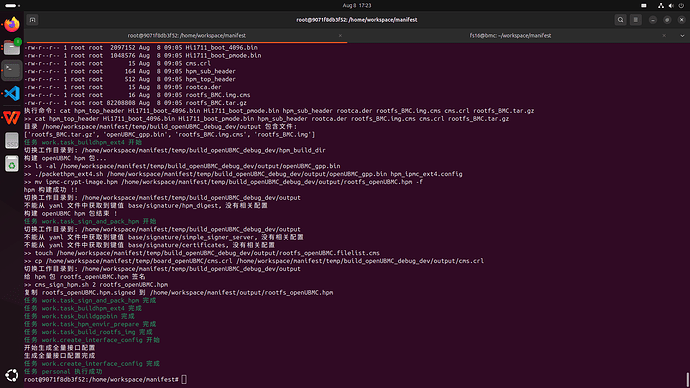Open terminal search magnifier
Viewport: 690px width, 388px height.
click(x=620, y=20)
